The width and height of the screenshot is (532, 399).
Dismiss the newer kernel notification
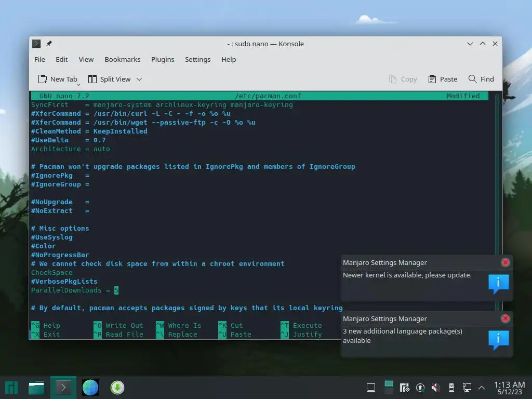tap(505, 262)
